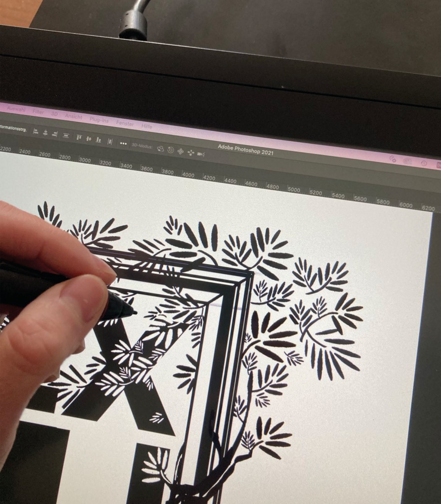This screenshot has width=441, height=504.
Task: Click distribute vertically icon in options bar
Action: pyautogui.click(x=66, y=136)
